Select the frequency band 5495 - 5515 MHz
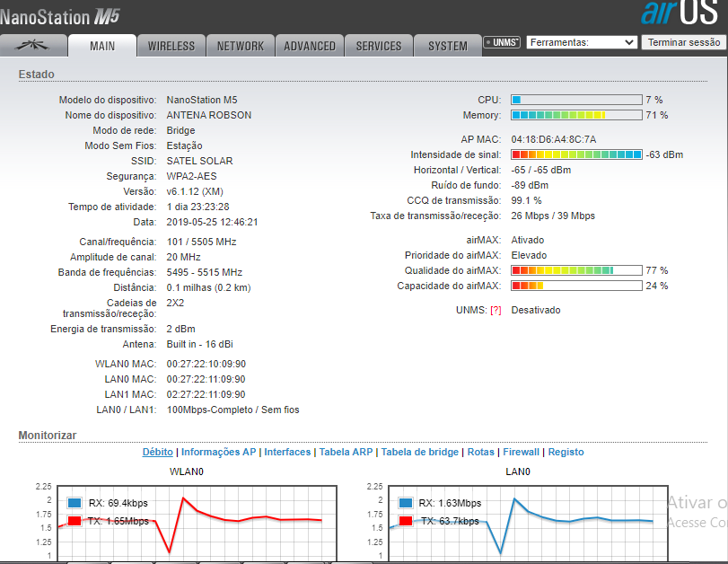 [x=205, y=272]
